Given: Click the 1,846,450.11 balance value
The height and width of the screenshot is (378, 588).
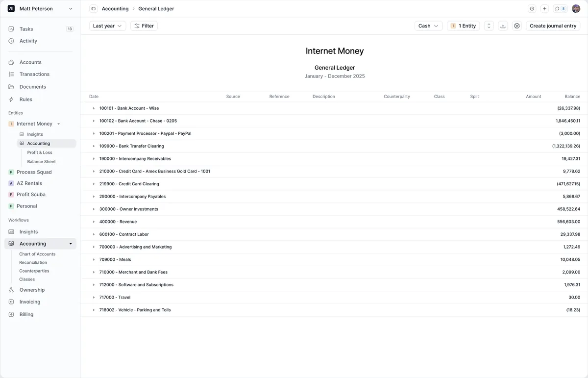Looking at the screenshot, I should point(568,121).
